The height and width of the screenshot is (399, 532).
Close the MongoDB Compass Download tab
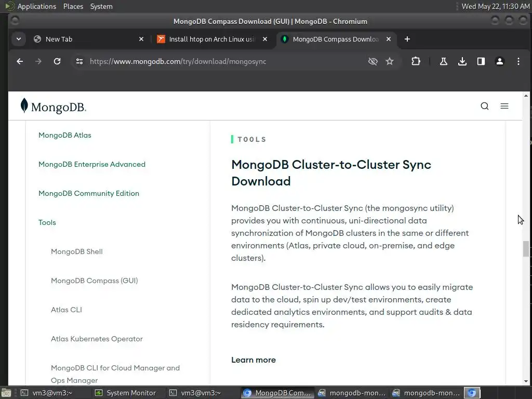389,39
